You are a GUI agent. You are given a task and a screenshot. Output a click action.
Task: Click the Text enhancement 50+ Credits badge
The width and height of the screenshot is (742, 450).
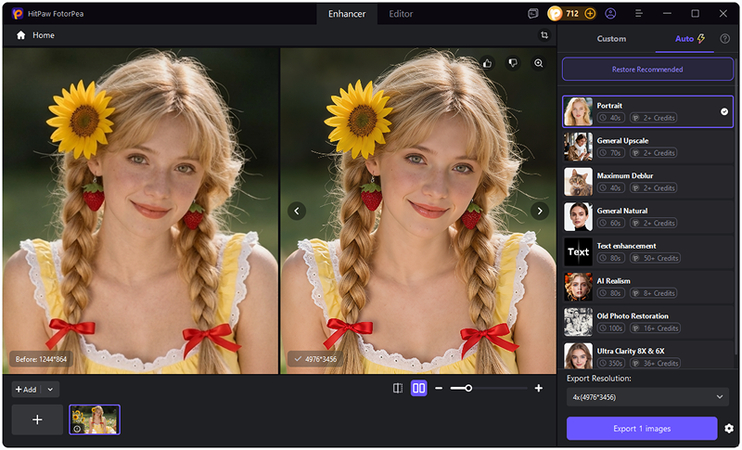[x=657, y=258]
